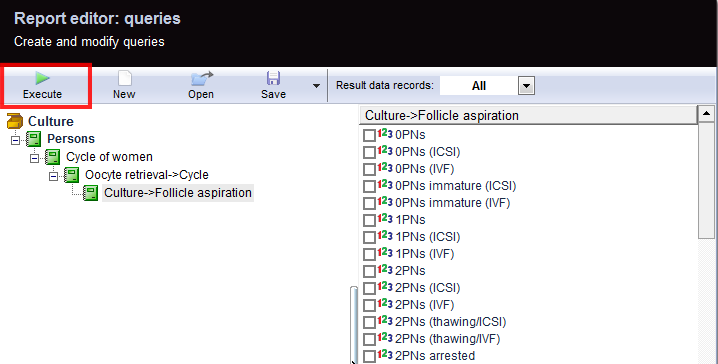Check the 2PNs arrested checkbox
The height and width of the screenshot is (364, 718).
[x=369, y=356]
